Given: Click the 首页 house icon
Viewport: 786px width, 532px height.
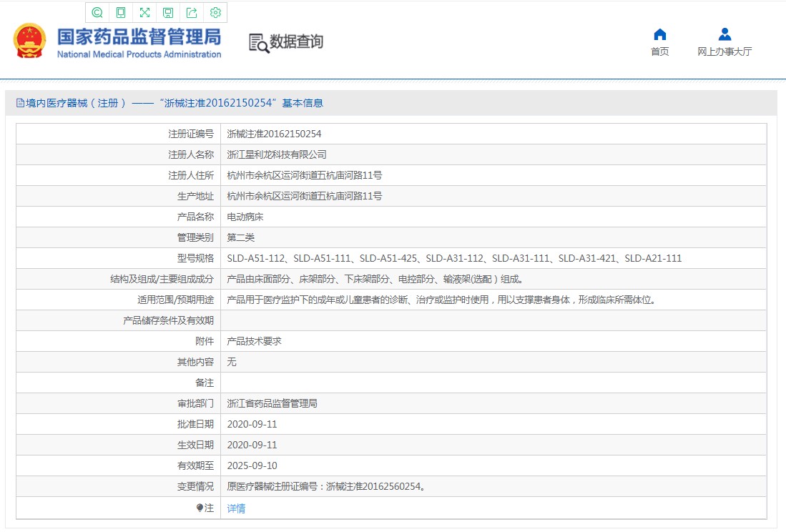Looking at the screenshot, I should point(660,34).
